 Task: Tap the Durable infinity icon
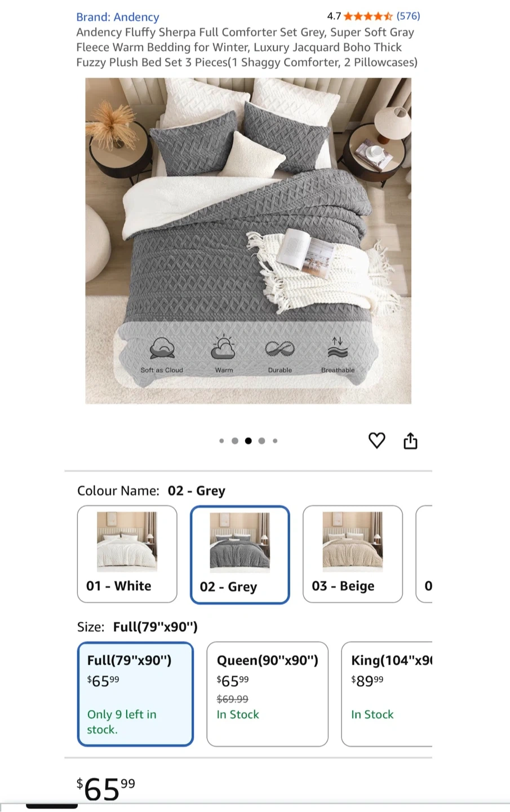(x=280, y=349)
